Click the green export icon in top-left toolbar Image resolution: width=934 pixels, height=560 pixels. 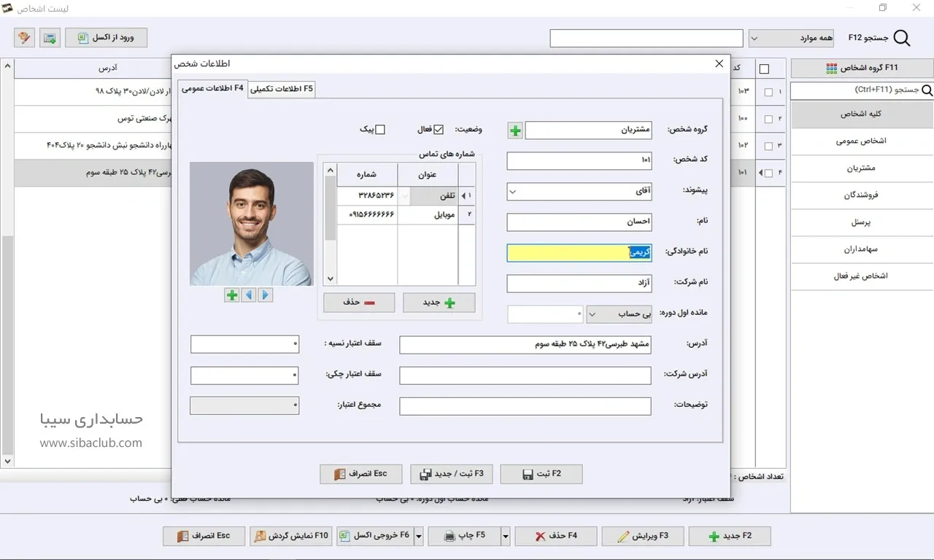pos(50,38)
